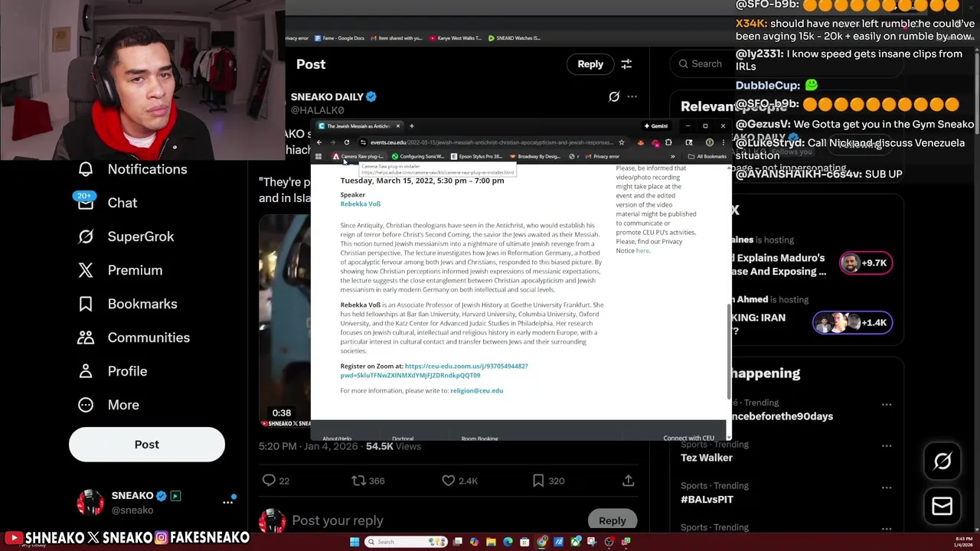Open the +9.7K listeners space badge
The height and width of the screenshot is (551, 980).
tap(866, 262)
